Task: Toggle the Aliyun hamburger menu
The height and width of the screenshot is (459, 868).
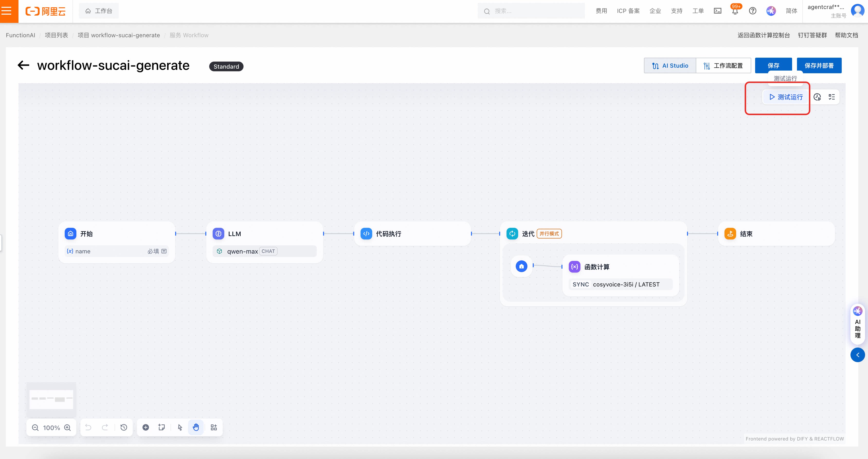Action: click(7, 11)
